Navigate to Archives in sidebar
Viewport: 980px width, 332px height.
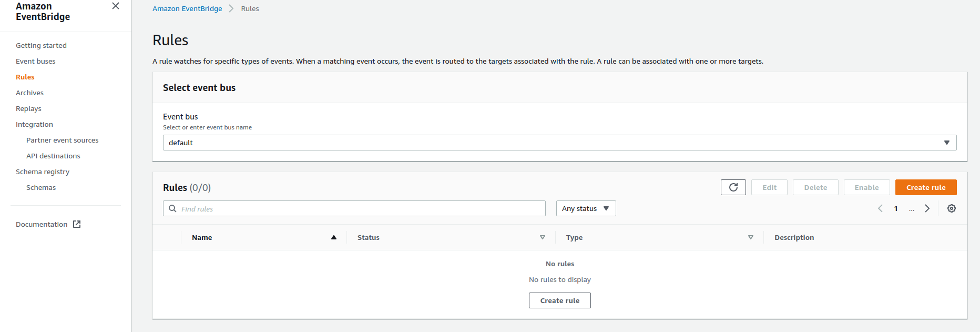click(x=29, y=93)
